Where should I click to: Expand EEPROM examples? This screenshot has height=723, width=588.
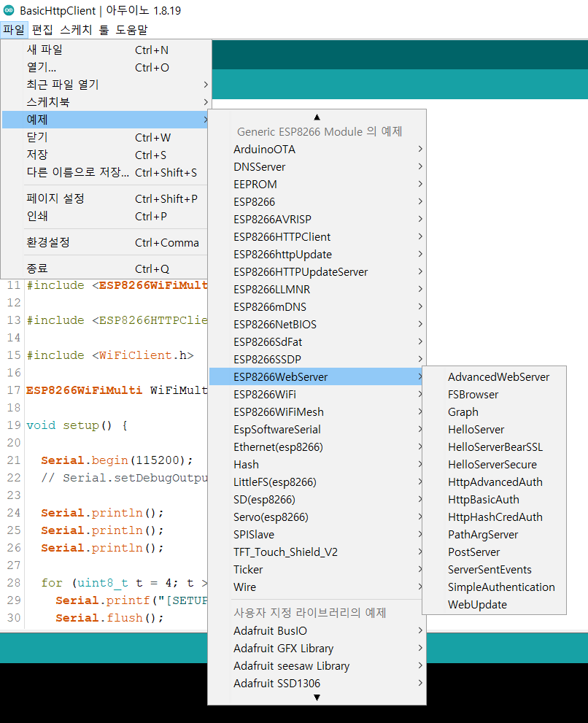tap(317, 185)
